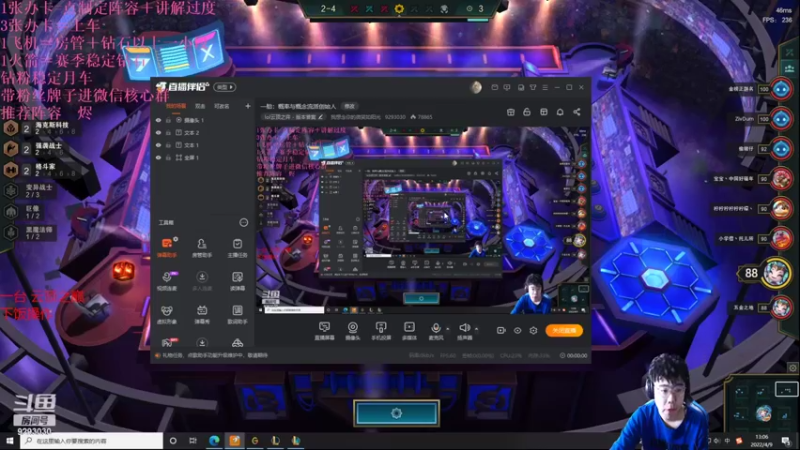This screenshot has height=450, width=800.
Task: Open the gear settings icon near 关闭直播
Action: pos(533,331)
